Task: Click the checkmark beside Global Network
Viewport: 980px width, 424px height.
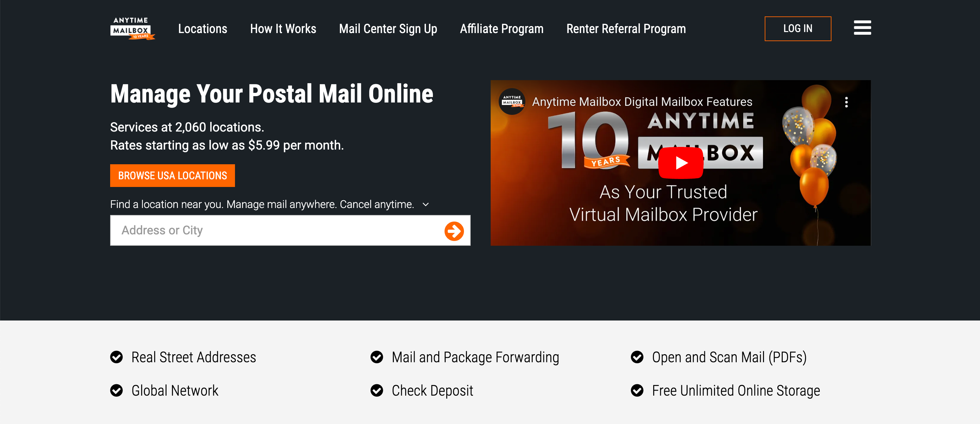Action: pyautogui.click(x=117, y=390)
